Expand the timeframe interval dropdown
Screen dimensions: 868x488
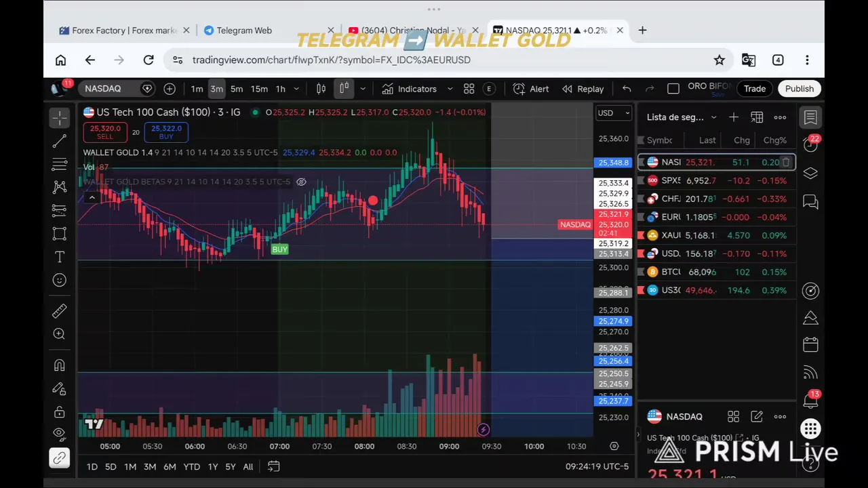click(x=297, y=89)
